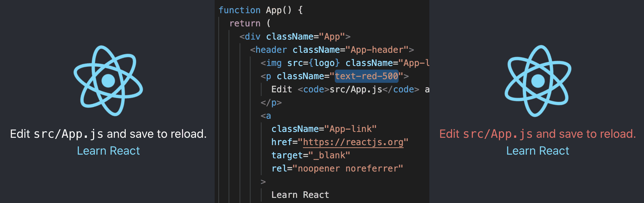Click the header className="App-header" line
Viewport: 644px width, 203px height.
tap(332, 50)
